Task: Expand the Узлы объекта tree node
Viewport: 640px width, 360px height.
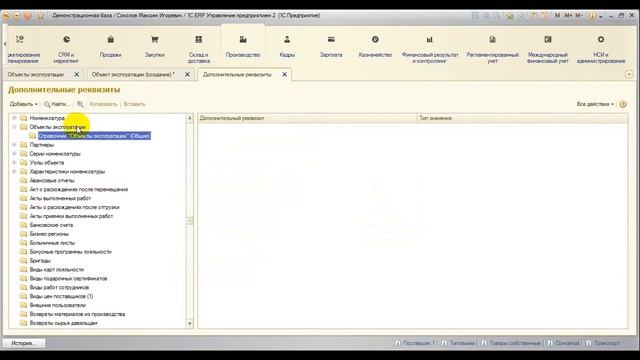Action: tap(14, 163)
